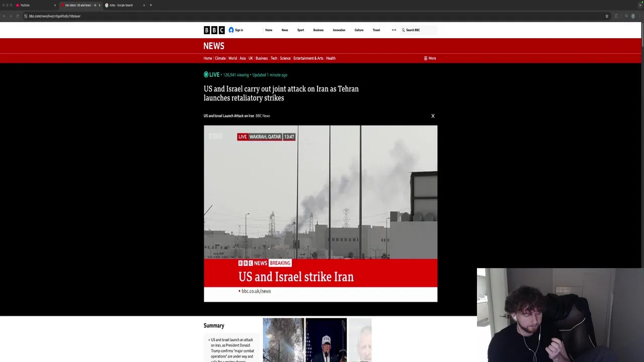This screenshot has width=644, height=362.
Task: Close the YouTube tab
Action: (x=55, y=5)
